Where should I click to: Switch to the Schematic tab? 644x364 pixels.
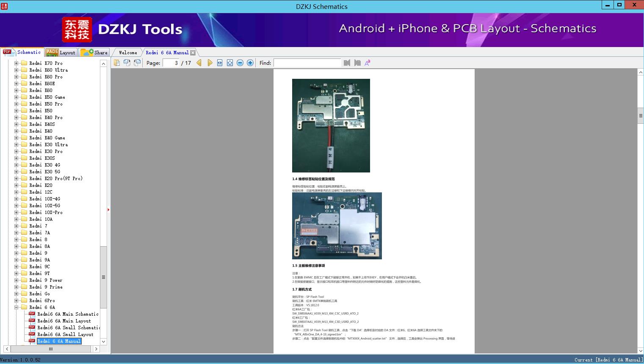[x=22, y=52]
